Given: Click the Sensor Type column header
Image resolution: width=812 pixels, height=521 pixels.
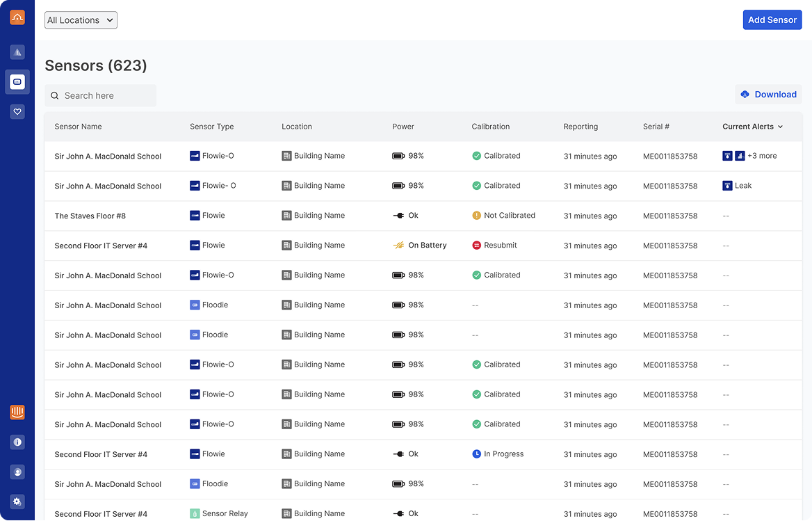Looking at the screenshot, I should tap(212, 127).
